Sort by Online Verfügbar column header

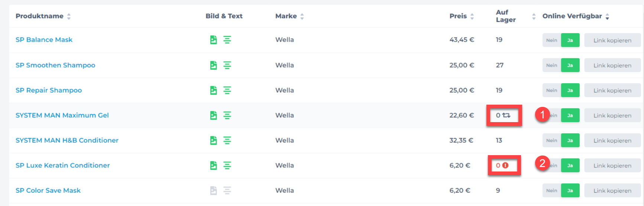607,16
